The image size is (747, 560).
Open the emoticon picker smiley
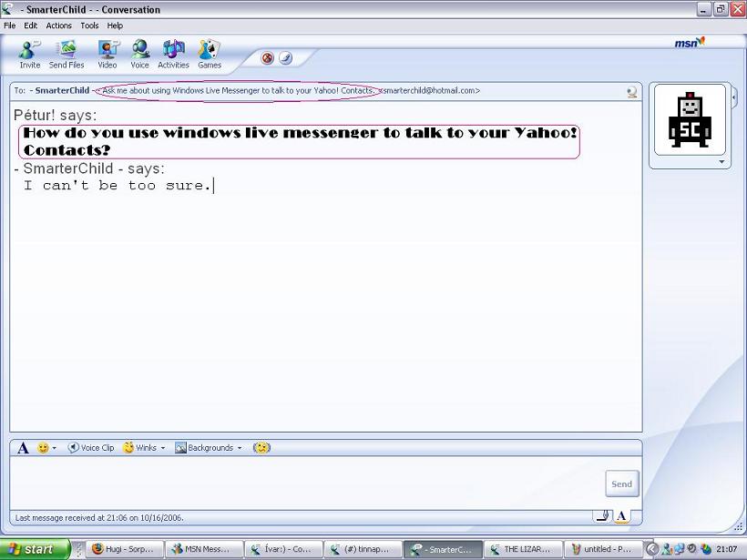pos(43,448)
